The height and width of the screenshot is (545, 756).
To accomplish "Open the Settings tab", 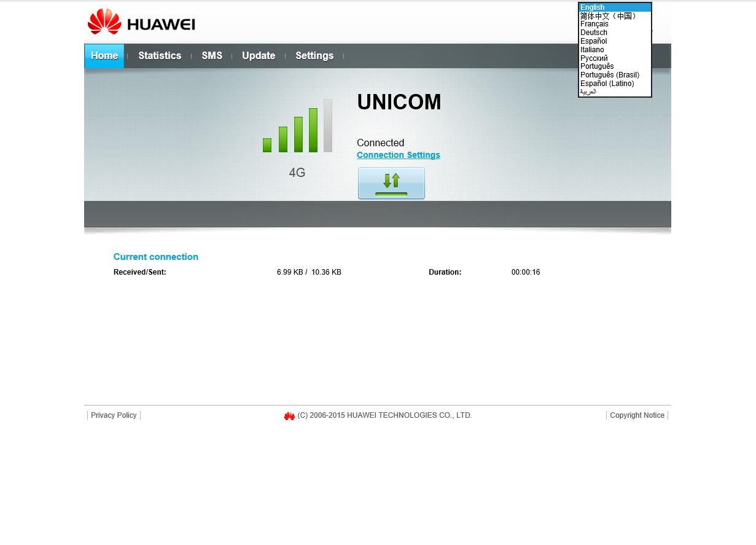I will pyautogui.click(x=314, y=56).
